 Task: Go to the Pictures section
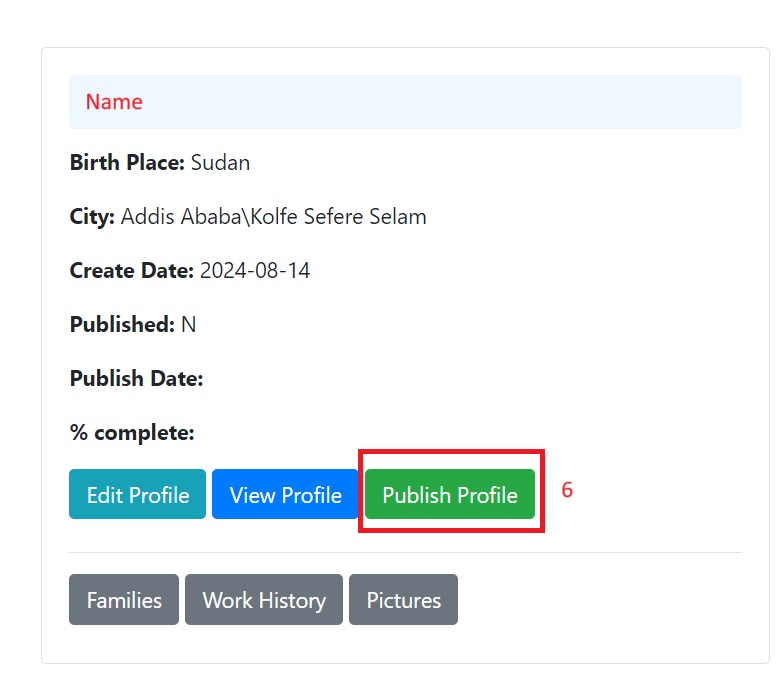point(403,600)
